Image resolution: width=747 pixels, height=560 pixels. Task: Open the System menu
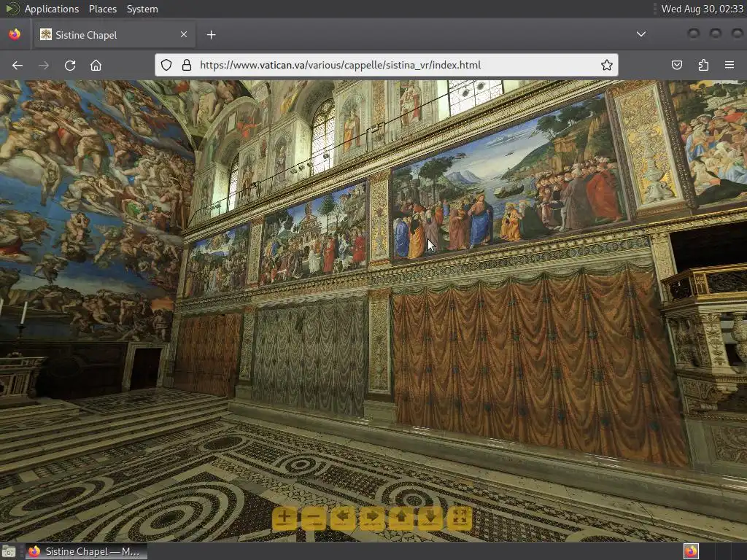click(x=142, y=9)
